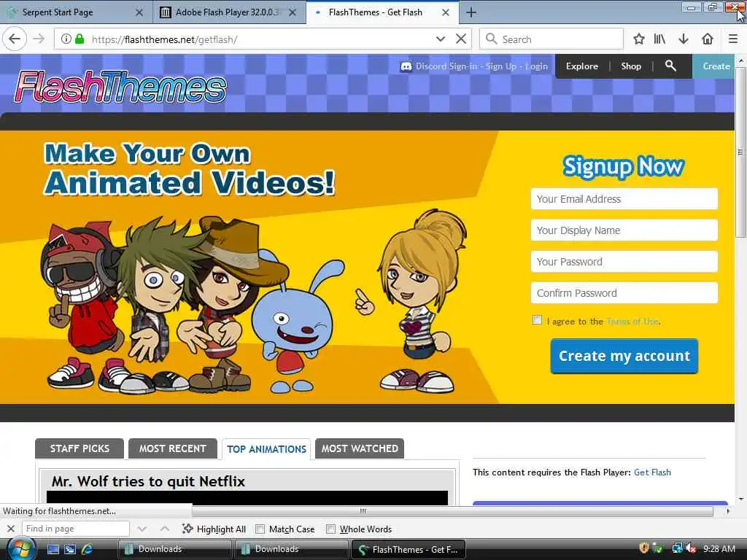Tick the agree to Terms checkbox
Screen dimensions: 747x560
coord(537,320)
